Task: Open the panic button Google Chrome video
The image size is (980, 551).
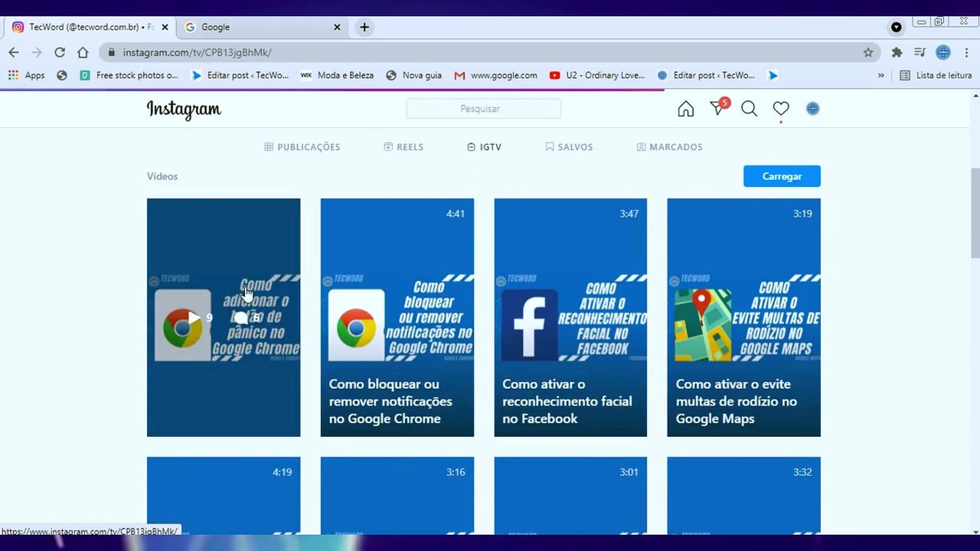Action: pyautogui.click(x=224, y=318)
